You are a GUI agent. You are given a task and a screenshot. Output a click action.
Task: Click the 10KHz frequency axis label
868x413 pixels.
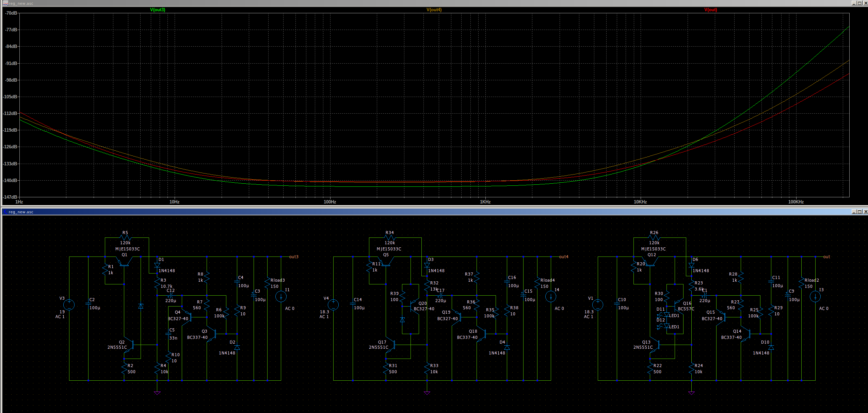(x=640, y=202)
